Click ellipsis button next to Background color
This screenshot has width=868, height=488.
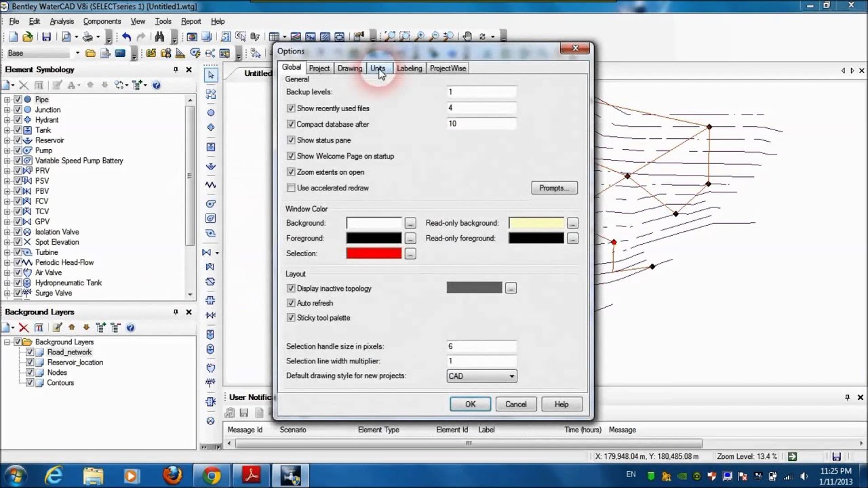click(x=410, y=223)
